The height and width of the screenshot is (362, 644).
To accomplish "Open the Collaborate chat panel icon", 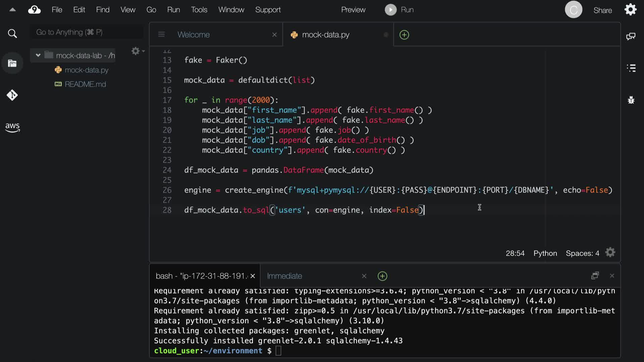I will point(631,36).
